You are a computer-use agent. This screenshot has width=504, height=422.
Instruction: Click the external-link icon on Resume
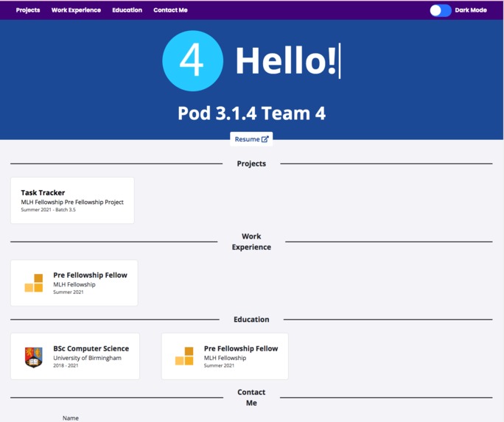(x=265, y=139)
